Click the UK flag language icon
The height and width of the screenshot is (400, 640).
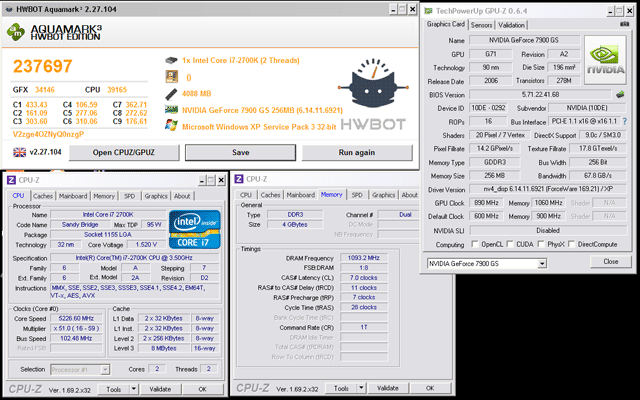[21, 152]
